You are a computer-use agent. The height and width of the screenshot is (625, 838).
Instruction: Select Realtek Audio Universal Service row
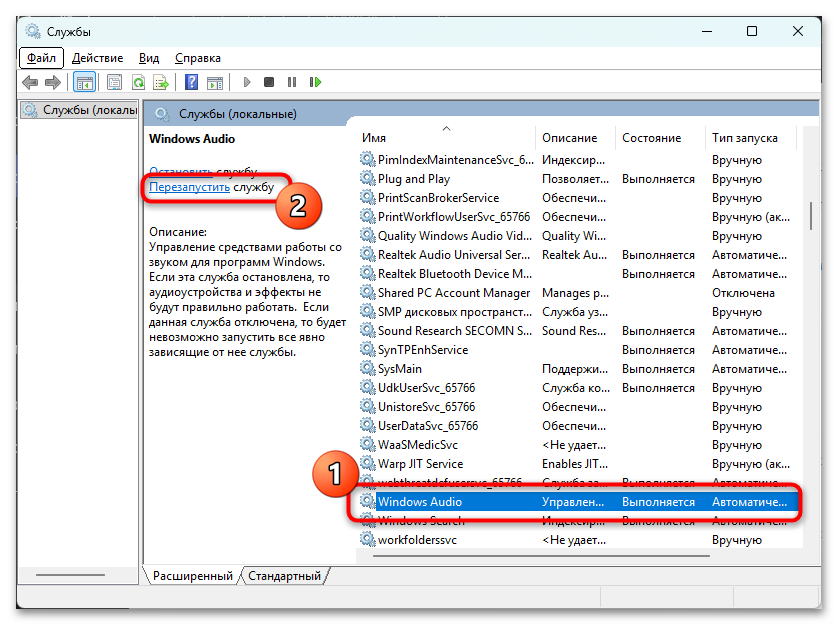tap(579, 255)
